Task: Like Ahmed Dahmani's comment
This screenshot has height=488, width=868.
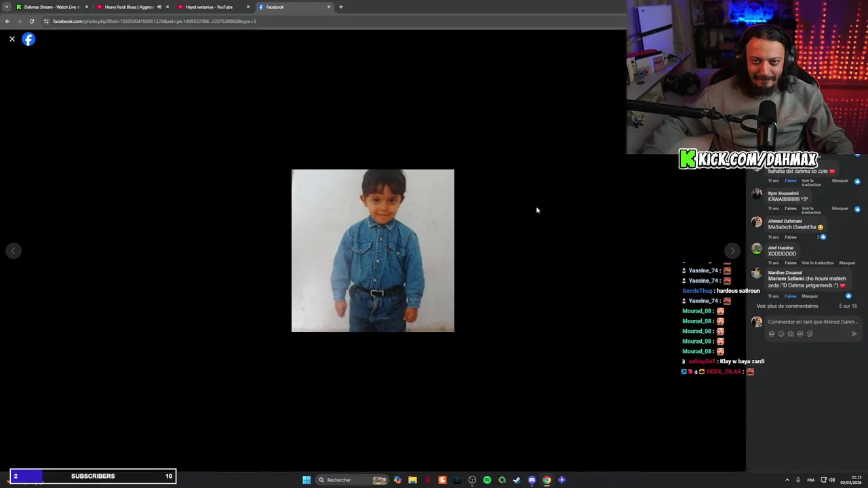Action: pyautogui.click(x=790, y=237)
